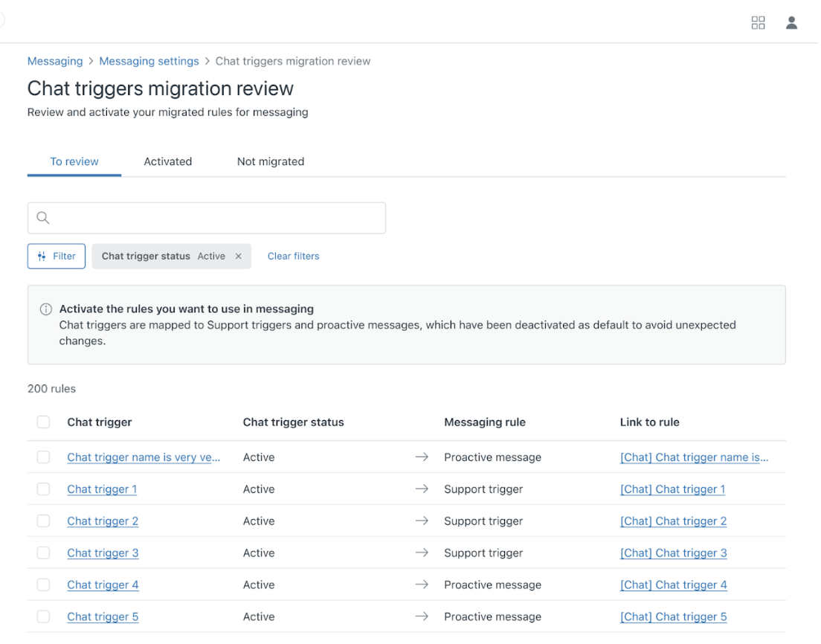The height and width of the screenshot is (644, 821).
Task: Click the info icon in the banner
Action: coord(46,309)
